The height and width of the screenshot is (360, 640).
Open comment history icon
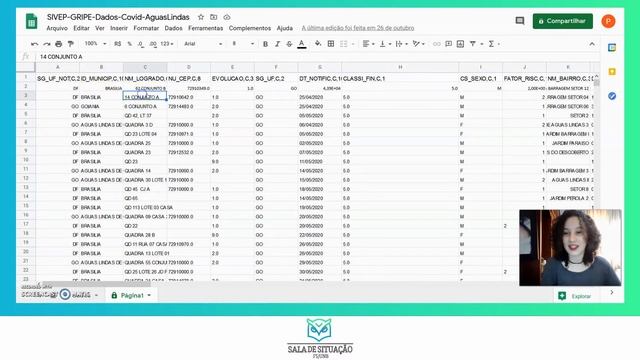(x=520, y=21)
